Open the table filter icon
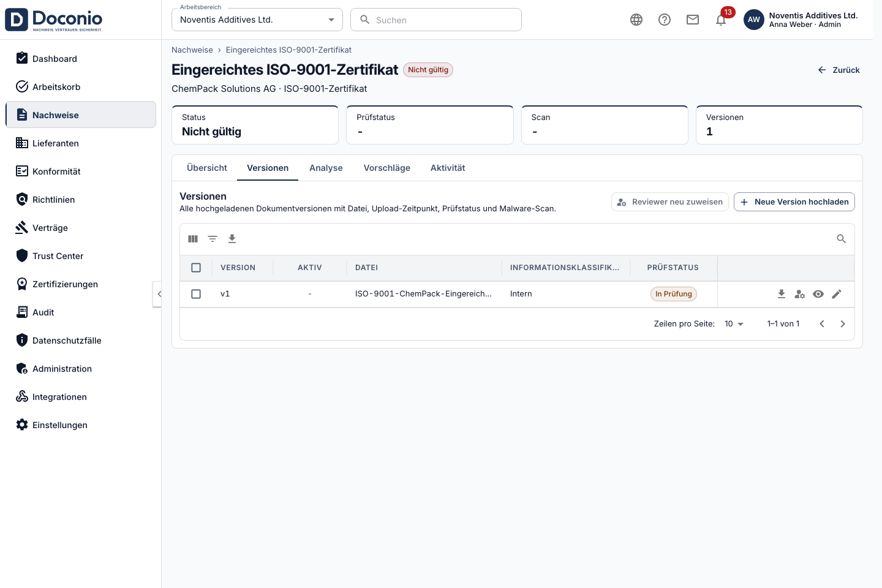This screenshot has width=882, height=588. (213, 239)
